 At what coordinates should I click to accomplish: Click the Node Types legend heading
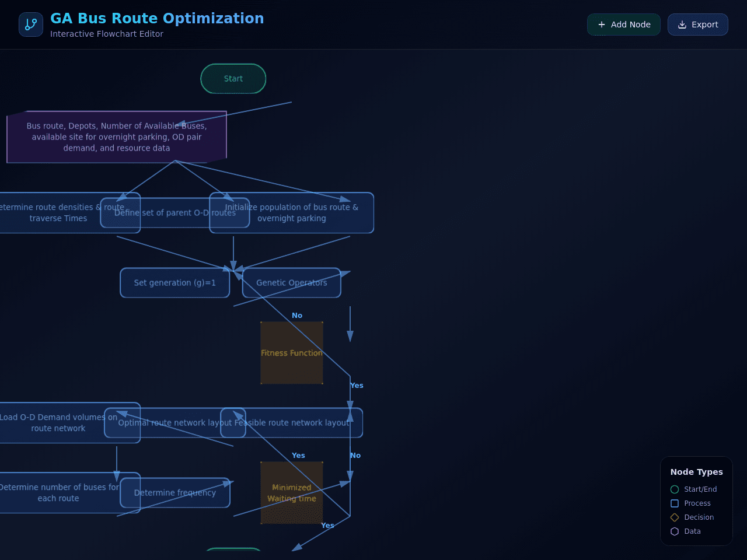[x=697, y=472]
